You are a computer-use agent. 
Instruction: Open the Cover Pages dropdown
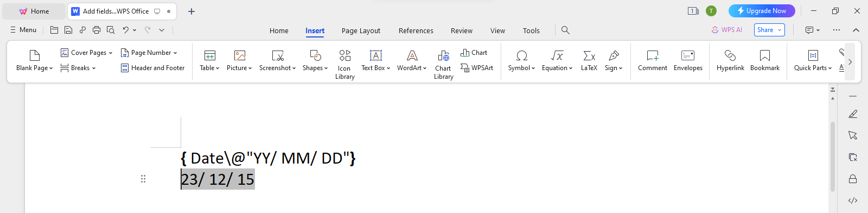click(x=87, y=53)
